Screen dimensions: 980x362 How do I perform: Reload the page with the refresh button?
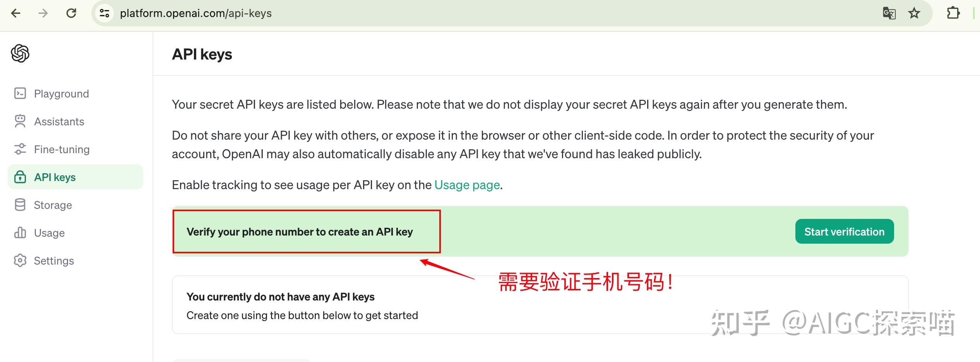click(x=71, y=13)
